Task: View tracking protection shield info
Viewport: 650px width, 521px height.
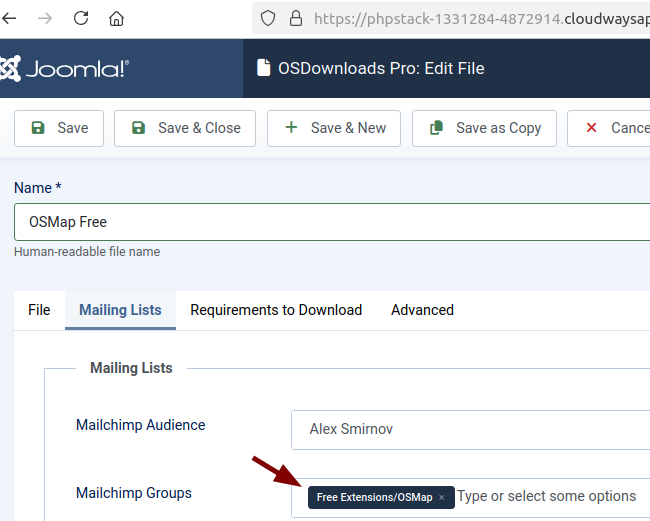Action: coord(268,18)
